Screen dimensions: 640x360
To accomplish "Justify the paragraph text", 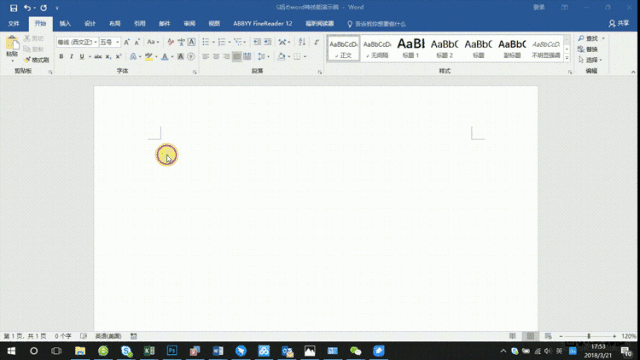I will 237,57.
